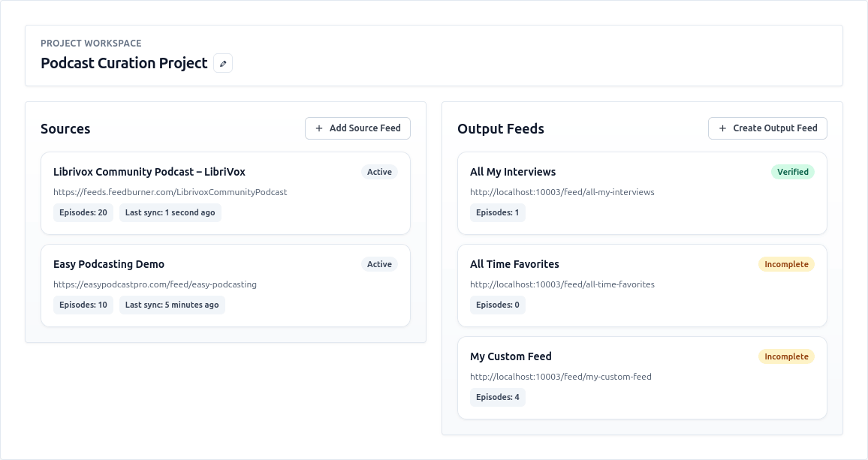The width and height of the screenshot is (868, 460).
Task: Click the Librivox feedburner URL
Action: (x=170, y=192)
